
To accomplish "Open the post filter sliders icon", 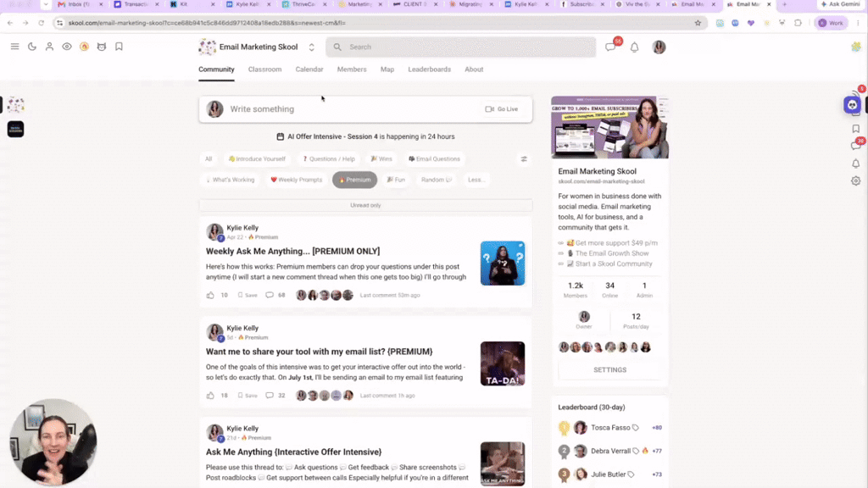I will (x=524, y=159).
